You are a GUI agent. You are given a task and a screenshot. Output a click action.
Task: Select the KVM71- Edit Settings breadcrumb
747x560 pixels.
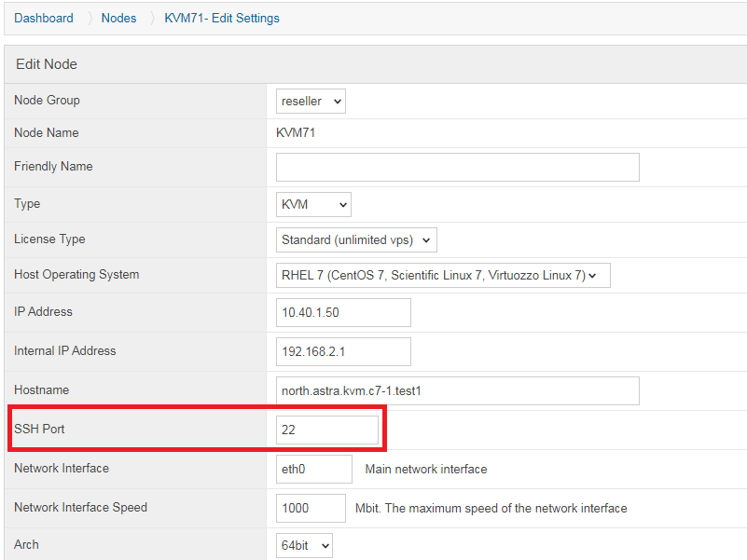(222, 18)
